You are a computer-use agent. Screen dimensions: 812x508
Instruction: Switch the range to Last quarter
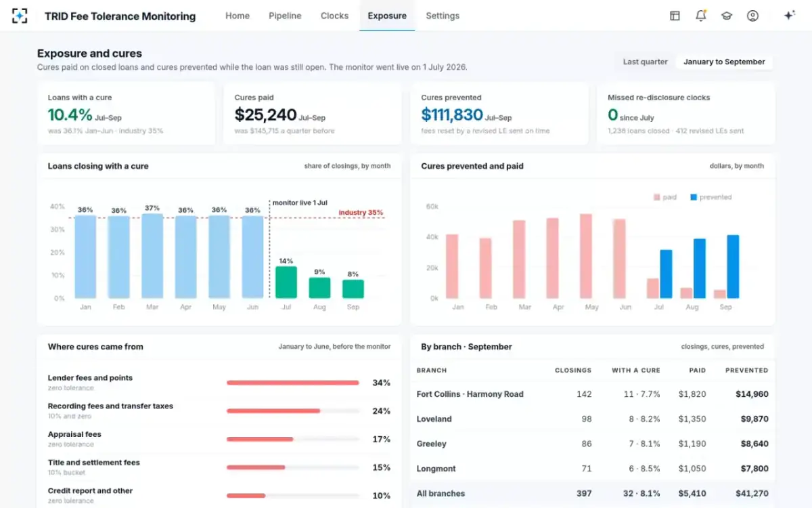pos(645,62)
